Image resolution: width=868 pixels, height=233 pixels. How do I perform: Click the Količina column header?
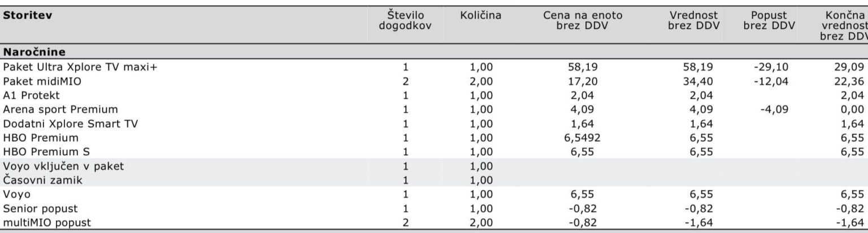481,16
